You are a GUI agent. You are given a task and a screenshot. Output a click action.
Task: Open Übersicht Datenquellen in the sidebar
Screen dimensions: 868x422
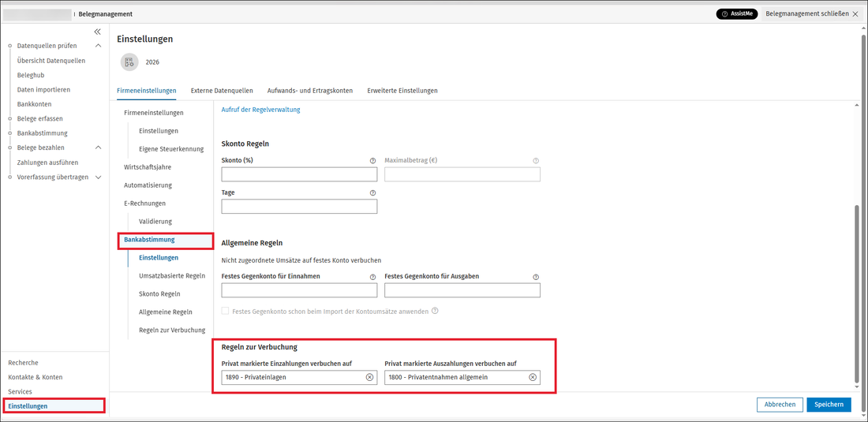pos(51,61)
